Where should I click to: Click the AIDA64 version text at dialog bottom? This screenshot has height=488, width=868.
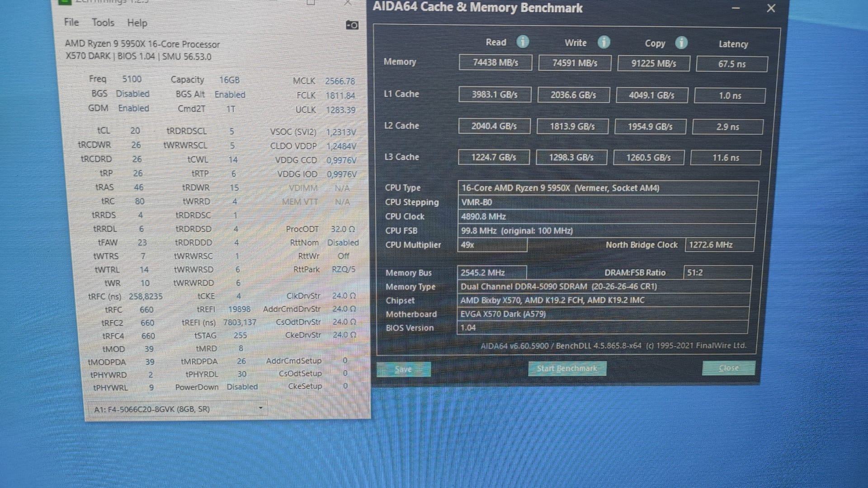613,346
